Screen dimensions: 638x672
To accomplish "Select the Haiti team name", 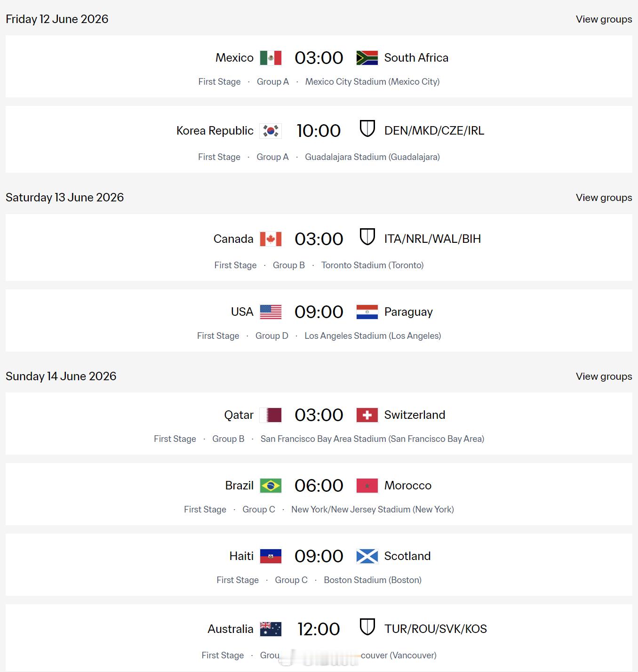I will tap(241, 556).
